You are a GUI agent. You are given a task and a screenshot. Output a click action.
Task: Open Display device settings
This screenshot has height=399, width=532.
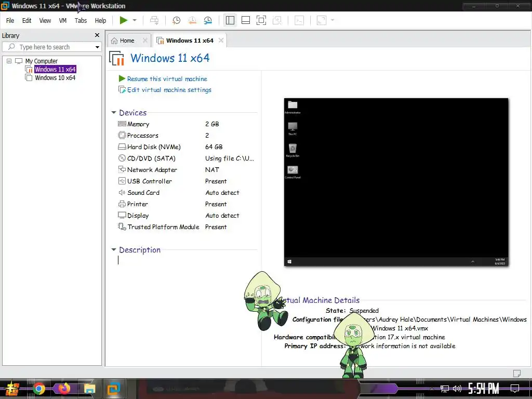click(x=138, y=216)
